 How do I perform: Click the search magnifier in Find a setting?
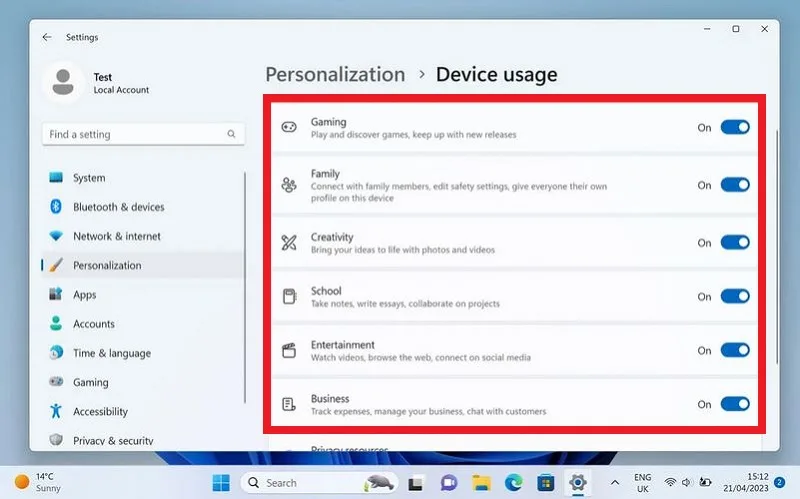231,134
